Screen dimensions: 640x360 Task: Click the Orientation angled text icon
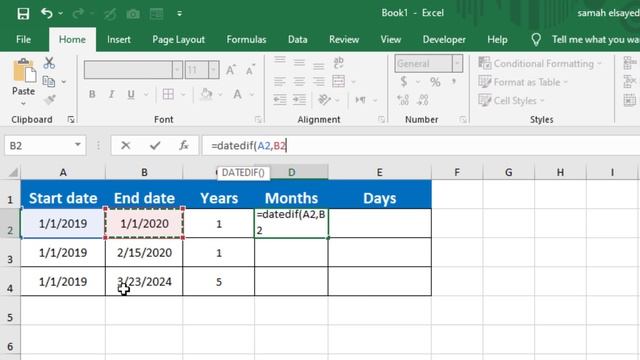click(x=324, y=99)
